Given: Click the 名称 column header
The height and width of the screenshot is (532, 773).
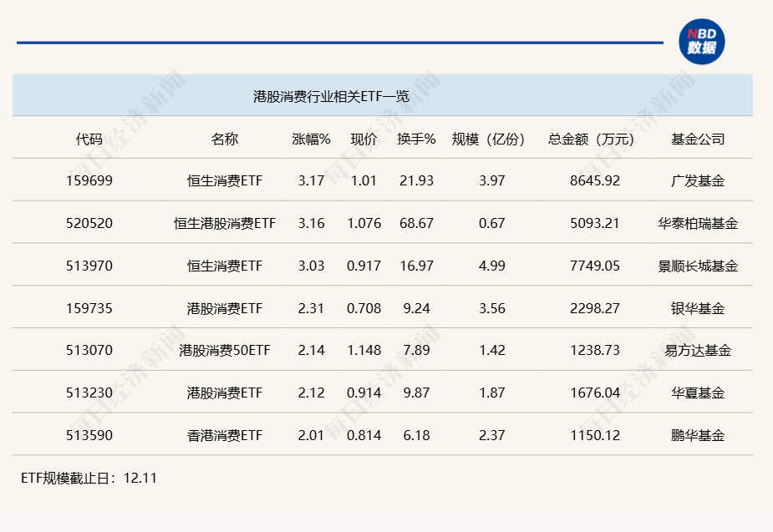Looking at the screenshot, I should [225, 139].
